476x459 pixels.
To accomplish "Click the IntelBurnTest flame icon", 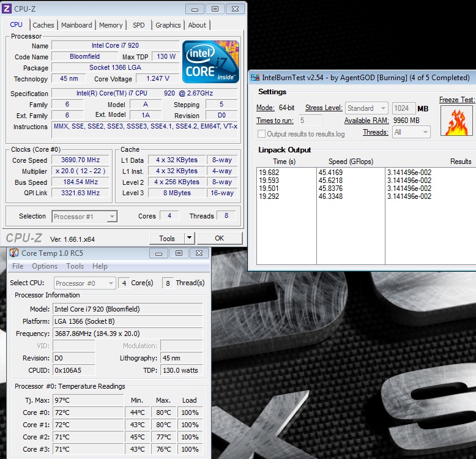I will tap(456, 121).
